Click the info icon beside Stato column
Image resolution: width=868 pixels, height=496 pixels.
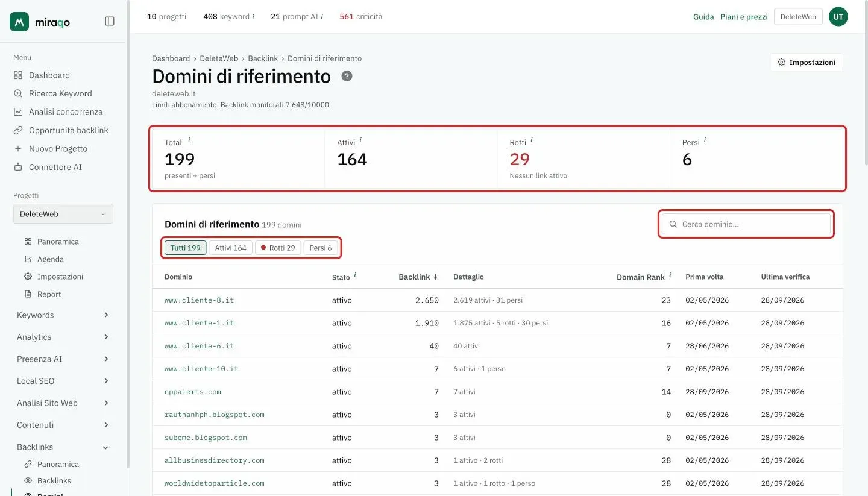coord(355,275)
